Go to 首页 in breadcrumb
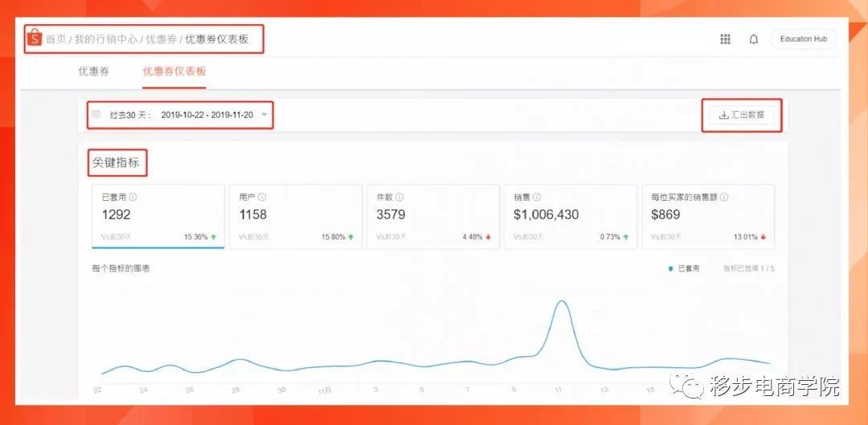Image resolution: width=868 pixels, height=425 pixels. click(55, 39)
